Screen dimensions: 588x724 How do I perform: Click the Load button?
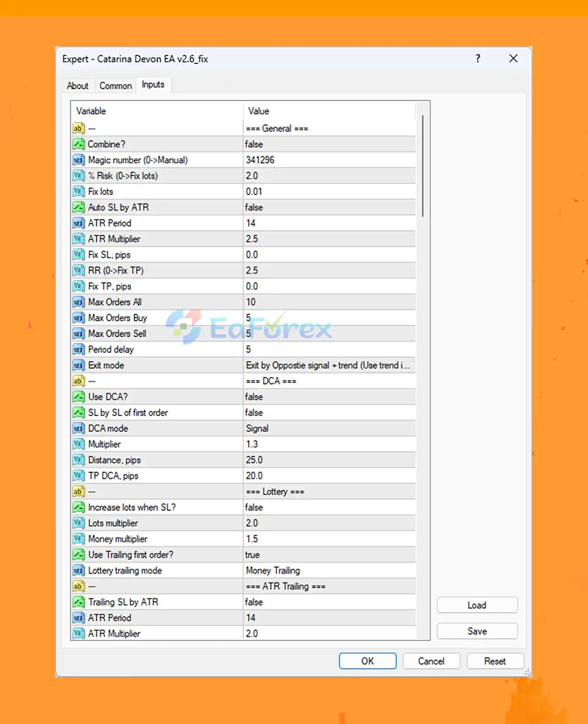477,605
